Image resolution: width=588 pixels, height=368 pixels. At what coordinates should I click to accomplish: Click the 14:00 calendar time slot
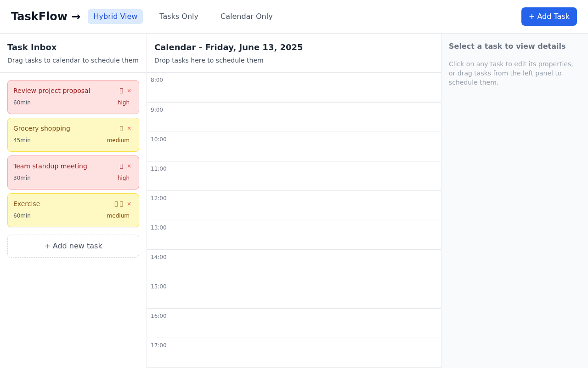[x=294, y=264]
